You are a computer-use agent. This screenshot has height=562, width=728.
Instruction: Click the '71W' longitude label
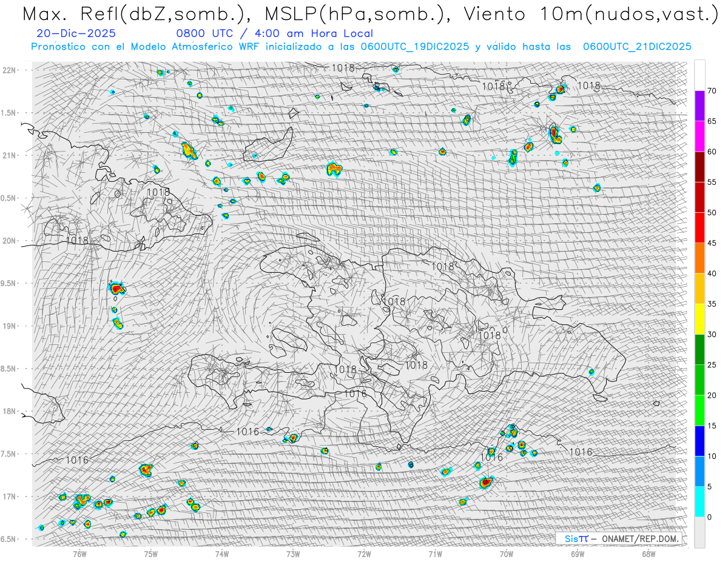click(435, 554)
